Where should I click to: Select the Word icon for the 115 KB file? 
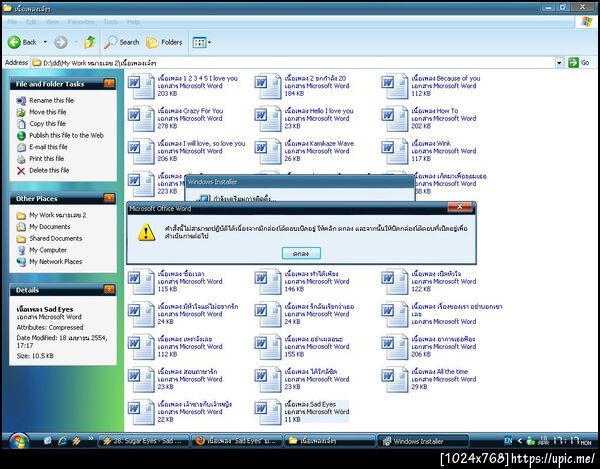[x=141, y=282]
